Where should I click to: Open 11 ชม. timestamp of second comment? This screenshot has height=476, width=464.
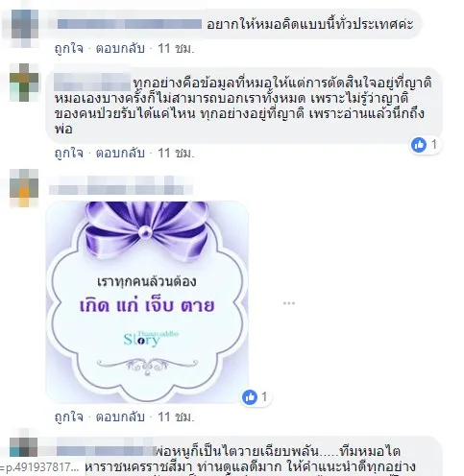(176, 153)
